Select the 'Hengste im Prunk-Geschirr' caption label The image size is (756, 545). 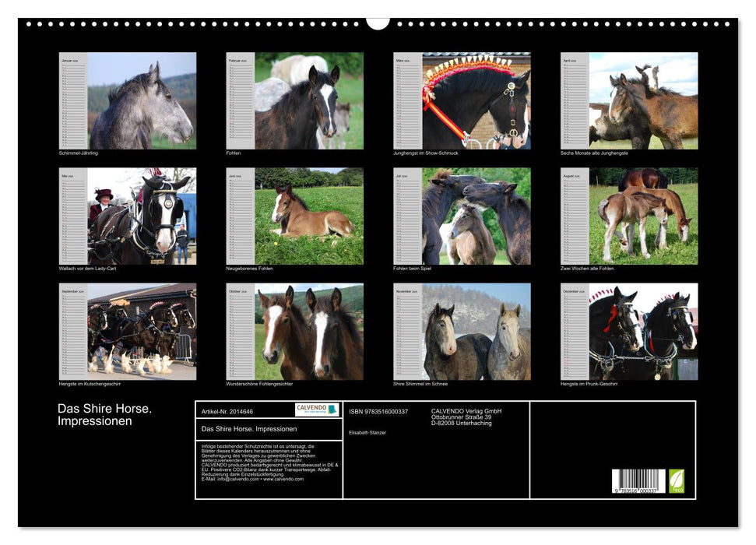pos(589,383)
